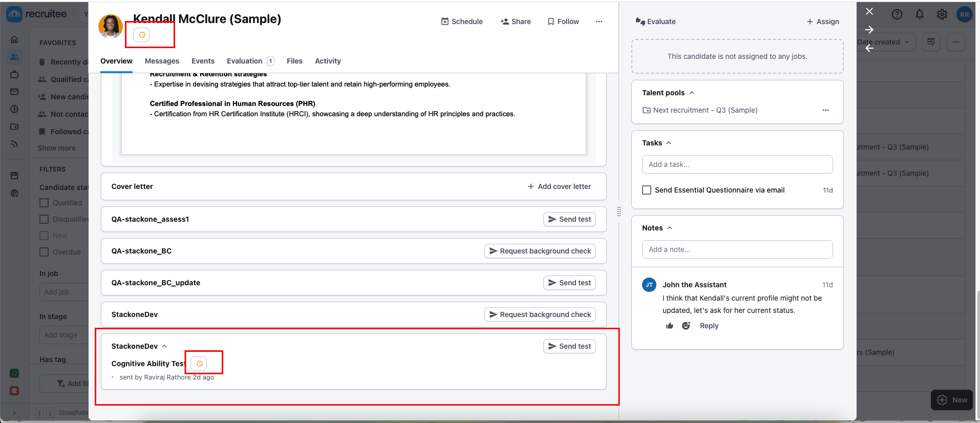
Task: Open Mailbox envelope icon in sidebar
Action: coord(14,92)
